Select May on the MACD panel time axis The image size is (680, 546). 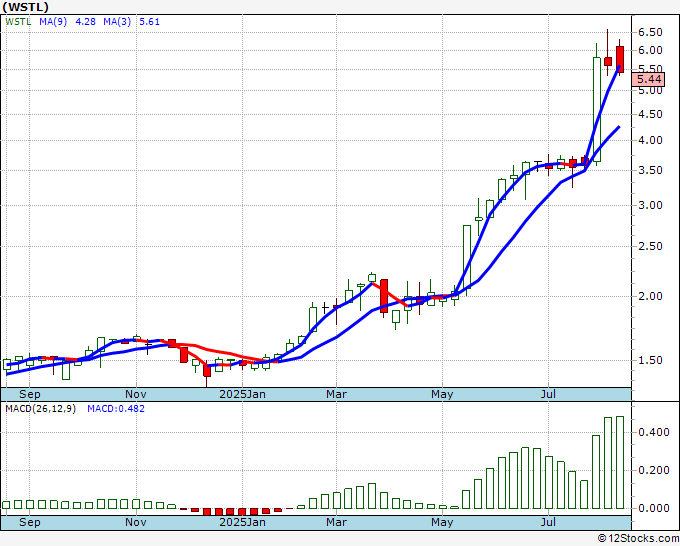[x=441, y=522]
